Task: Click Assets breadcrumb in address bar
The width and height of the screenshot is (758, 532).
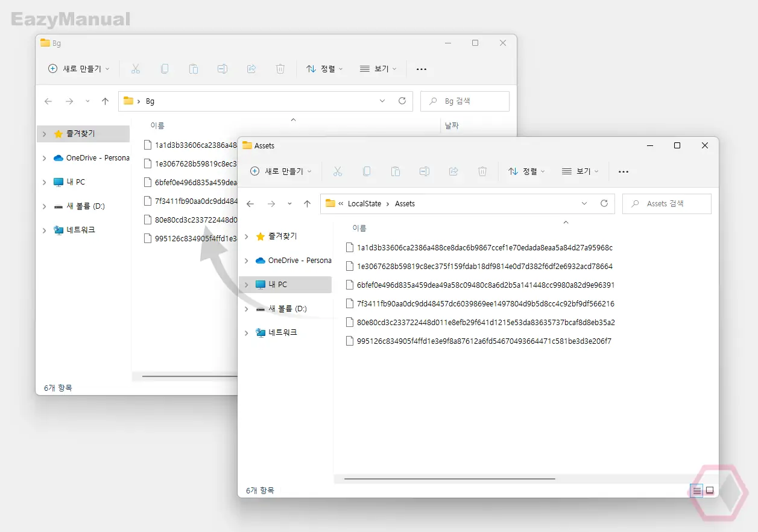Action: point(405,204)
